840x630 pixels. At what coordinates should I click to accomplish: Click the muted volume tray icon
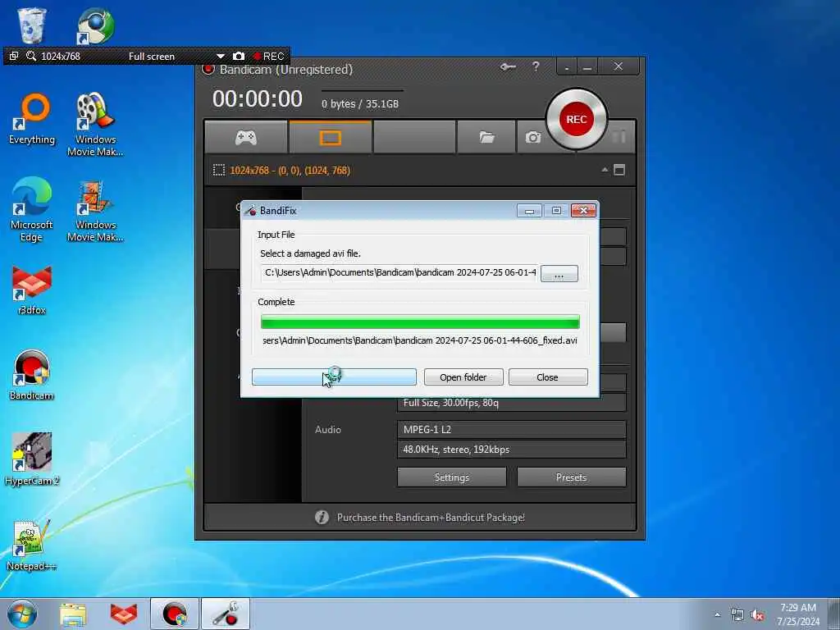coord(757,615)
